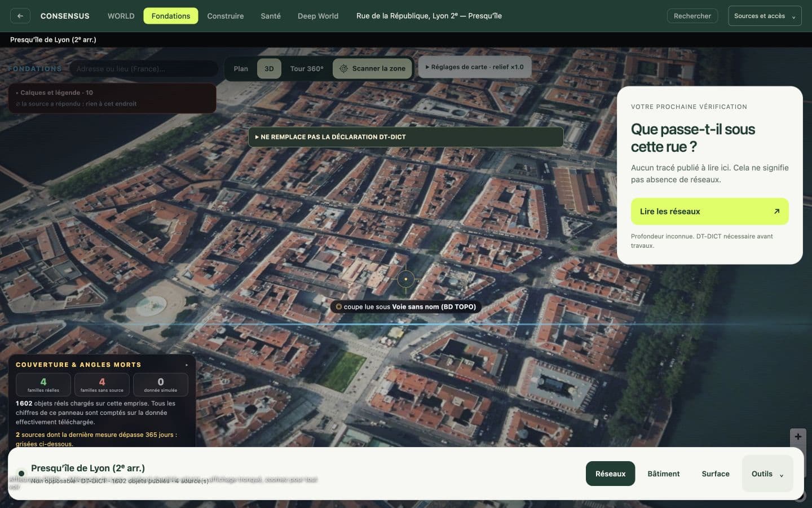Expand Réglages de carte relief settings

pos(475,67)
